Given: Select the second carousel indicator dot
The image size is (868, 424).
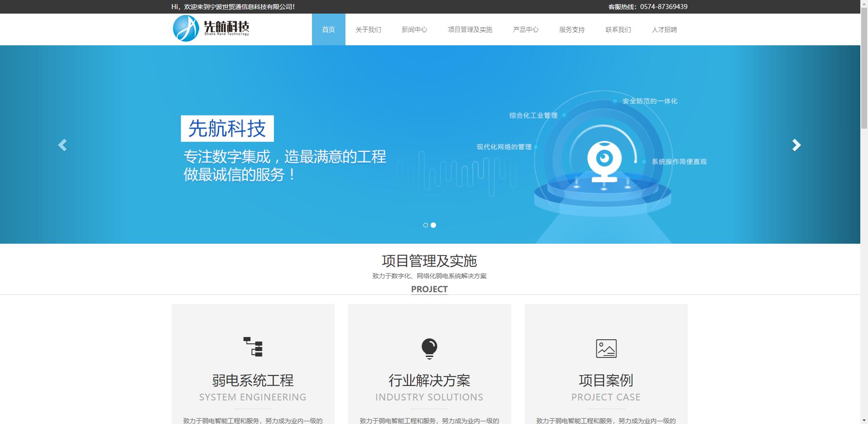Looking at the screenshot, I should click(x=433, y=225).
